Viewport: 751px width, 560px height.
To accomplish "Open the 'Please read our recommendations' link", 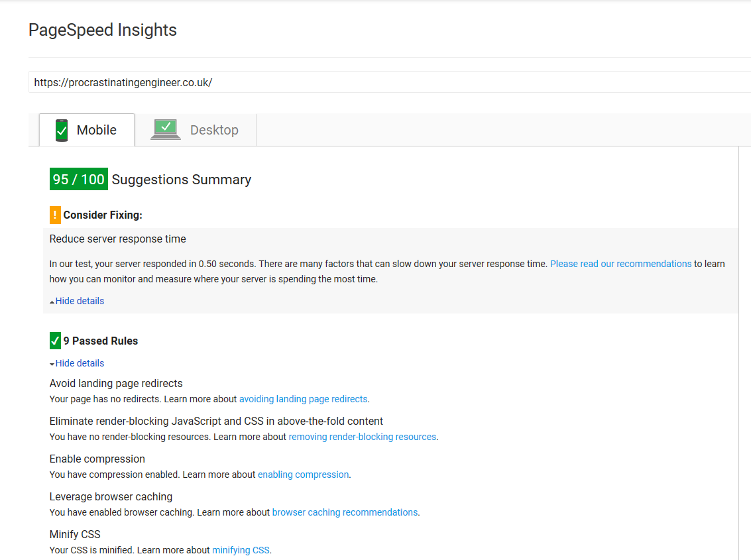I will (620, 264).
